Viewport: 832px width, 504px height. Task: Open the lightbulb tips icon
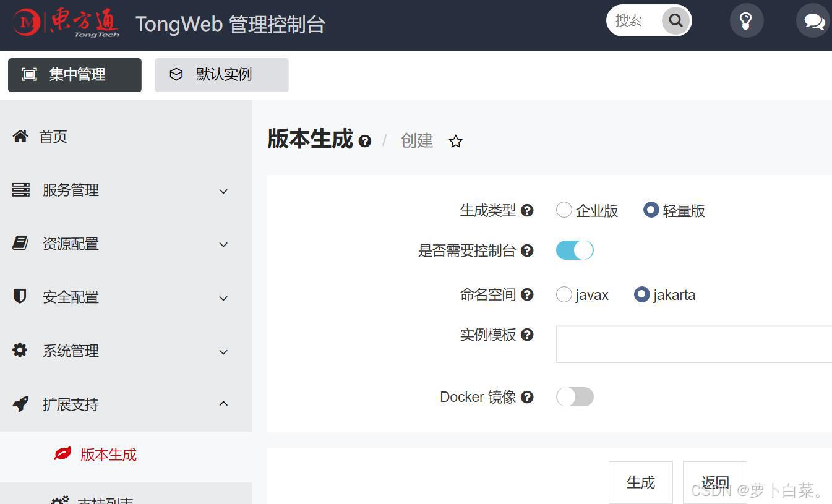(x=747, y=21)
